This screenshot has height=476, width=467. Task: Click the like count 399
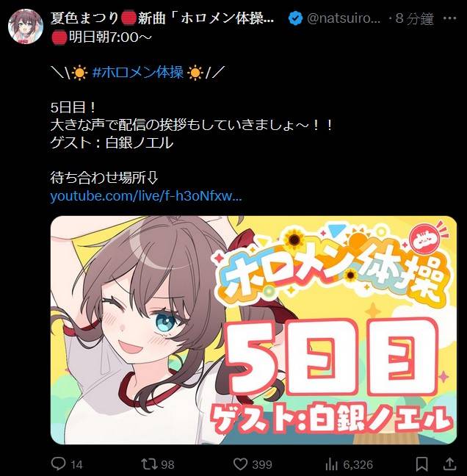click(x=262, y=465)
